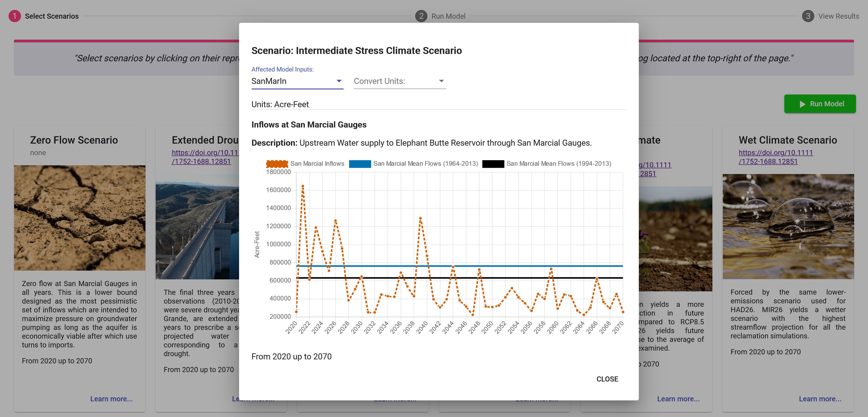Select the Extended Drought dam image
This screenshot has width=868, height=417.
(197, 226)
